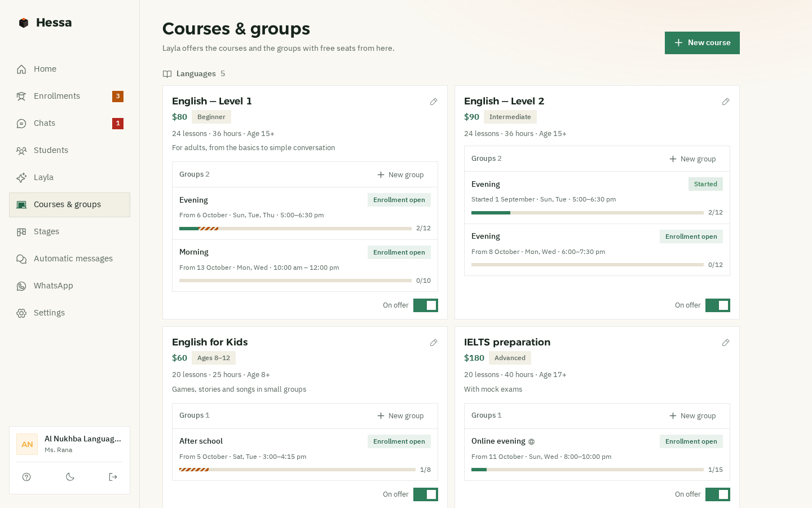812x508 pixels.
Task: Open the Layla assistant page
Action: [x=69, y=177]
